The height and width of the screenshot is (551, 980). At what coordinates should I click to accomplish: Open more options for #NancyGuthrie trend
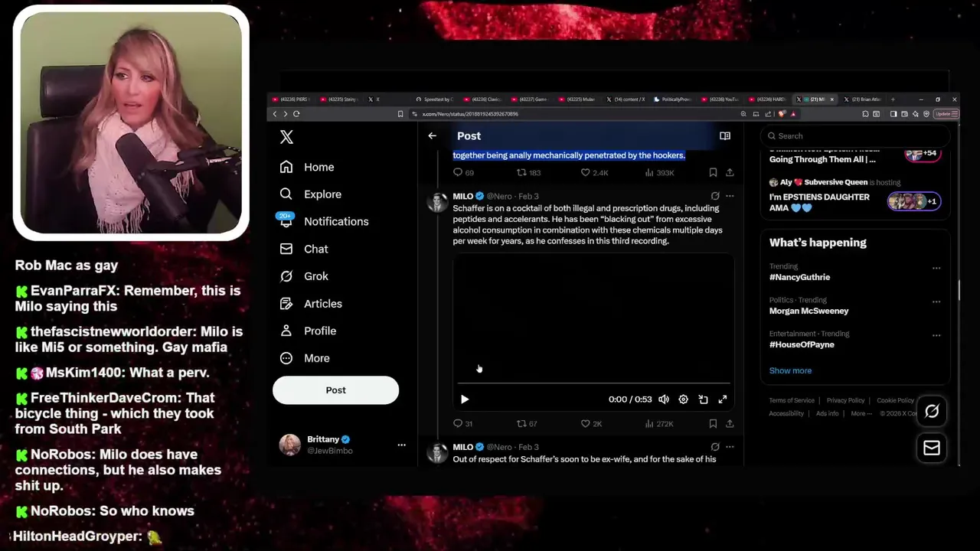pos(936,269)
